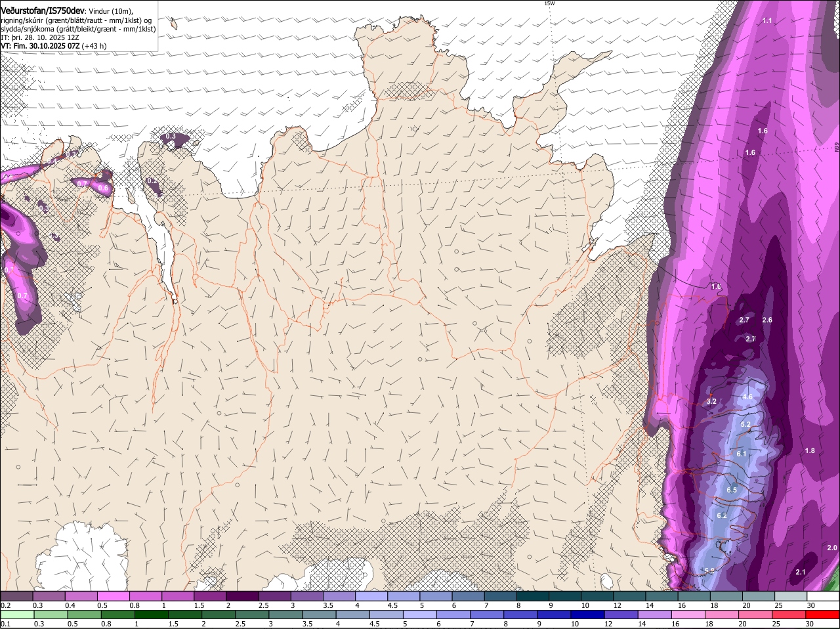The height and width of the screenshot is (629, 840).
Task: Click the 6.1 precipitation value on the map
Action: coord(742,454)
